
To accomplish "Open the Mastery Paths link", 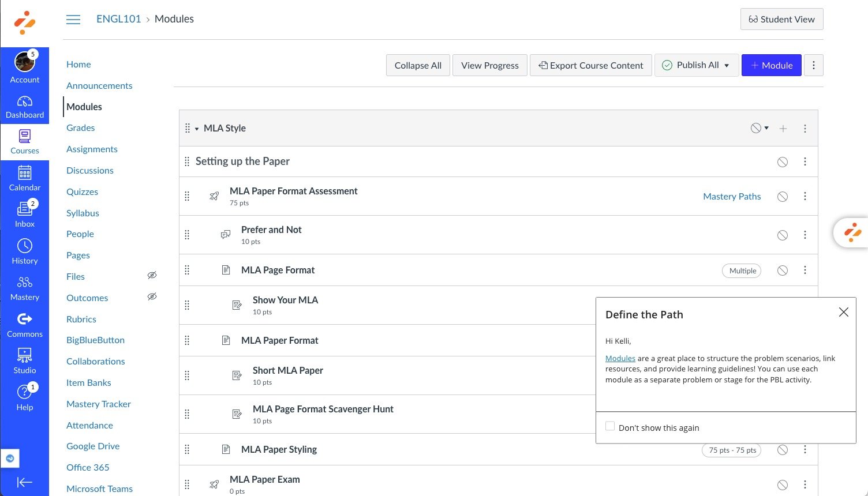I will pos(732,197).
